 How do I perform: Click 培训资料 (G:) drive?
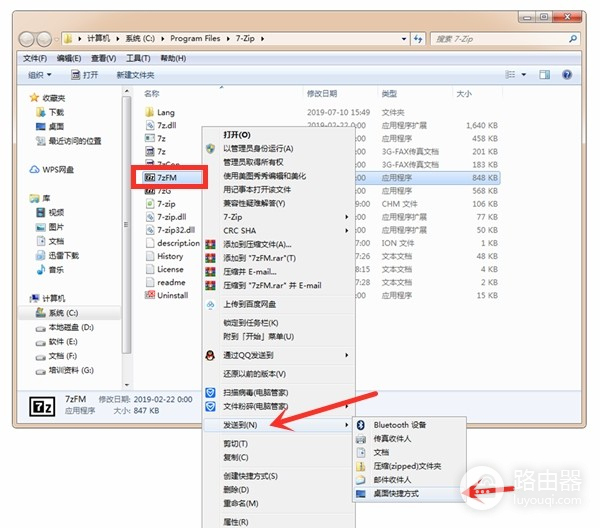[71, 370]
